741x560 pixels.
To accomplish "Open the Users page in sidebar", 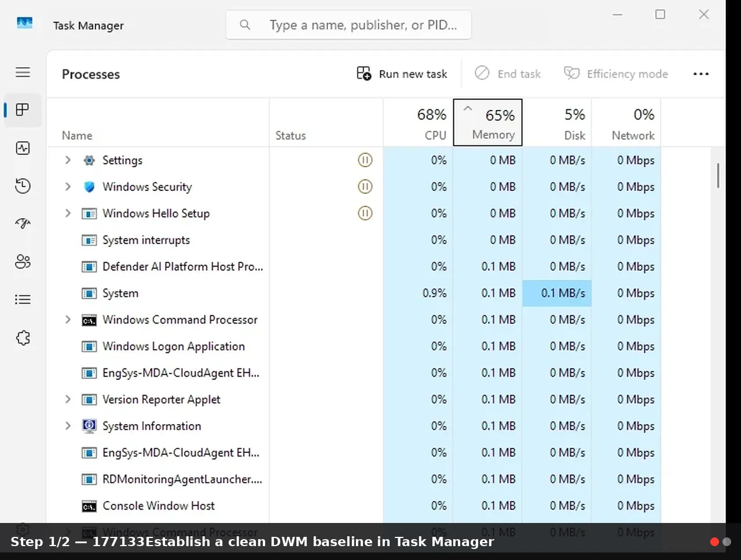I will pos(23,261).
